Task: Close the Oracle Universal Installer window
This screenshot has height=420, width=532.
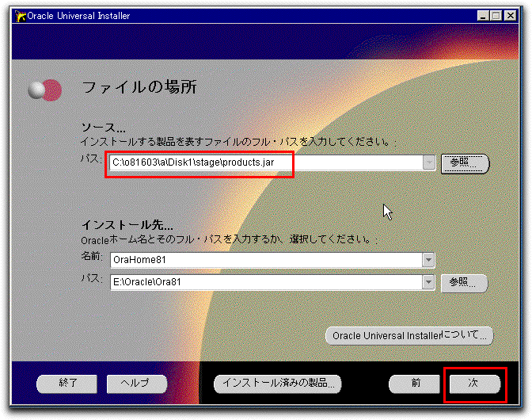Action: tap(511, 16)
